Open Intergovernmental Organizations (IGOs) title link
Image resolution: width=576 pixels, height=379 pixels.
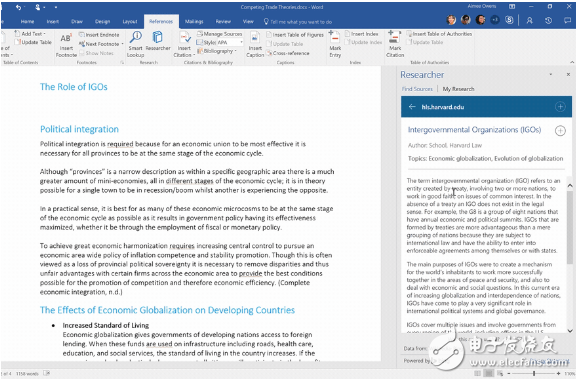coord(474,130)
